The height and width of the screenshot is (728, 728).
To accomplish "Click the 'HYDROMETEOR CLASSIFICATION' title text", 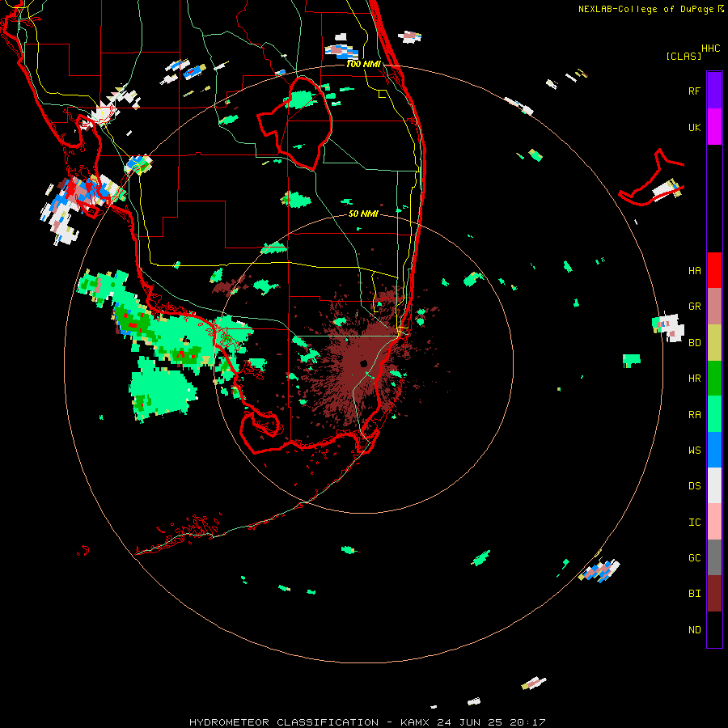I will point(284,722).
